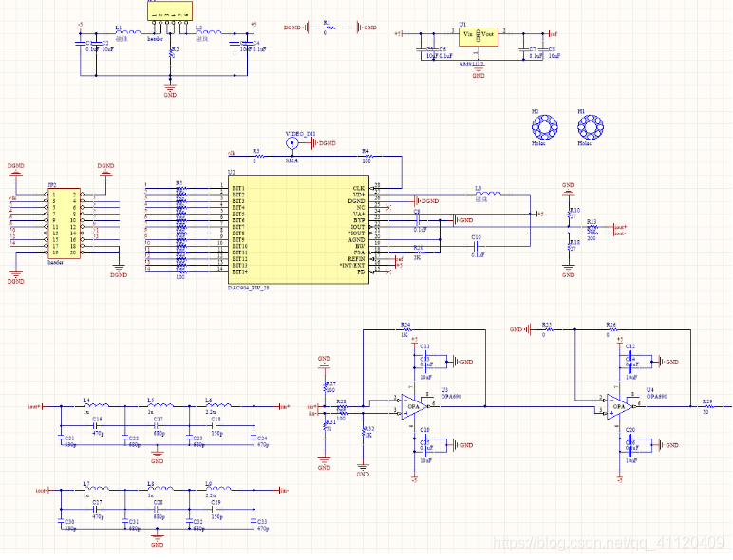Click the *INT/EXT pin label on U2
This screenshot has width=733, height=560.
click(x=352, y=266)
